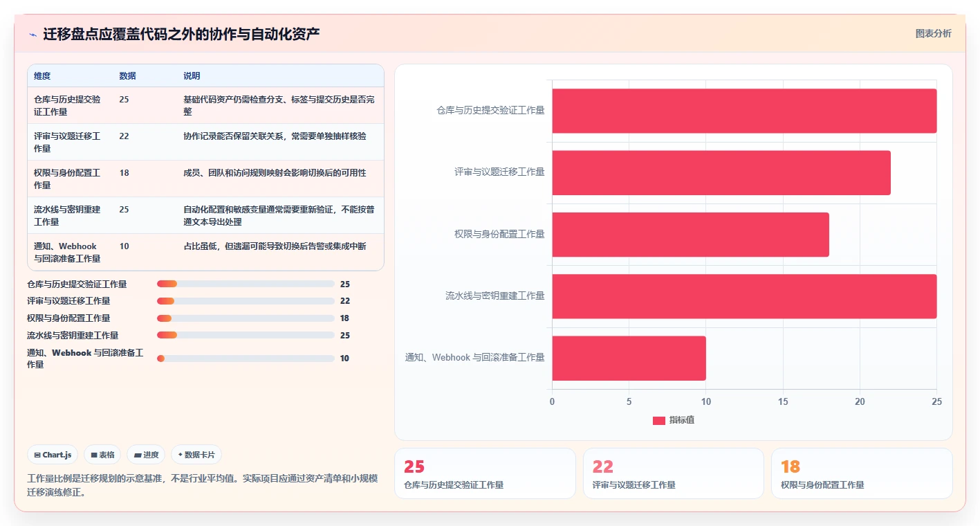980x526 pixels.
Task: Click table value 10 in Webhook row
Action: click(124, 246)
